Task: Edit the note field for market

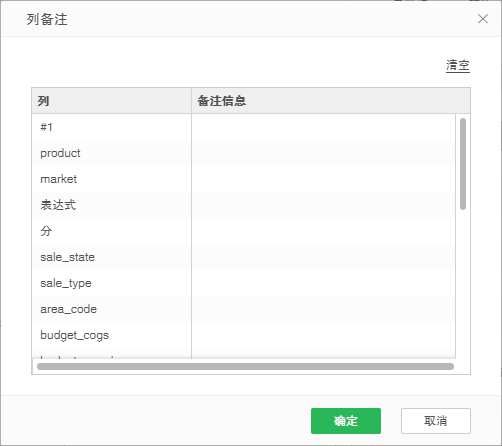Action: (x=323, y=179)
